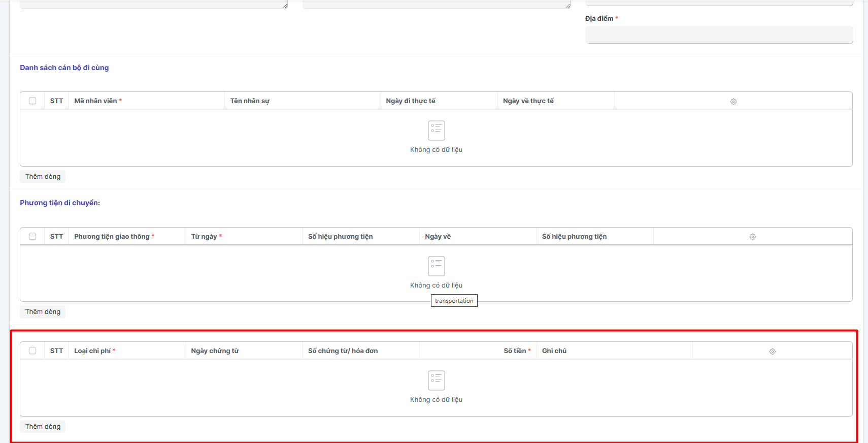The height and width of the screenshot is (443, 868).
Task: Click the Mã nhân viên column header
Action: [x=95, y=101]
